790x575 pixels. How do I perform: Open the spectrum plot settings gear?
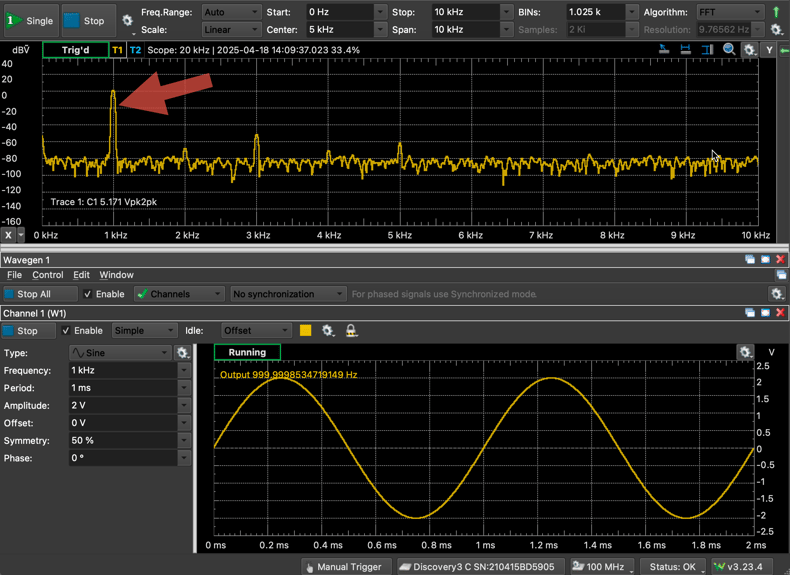749,50
